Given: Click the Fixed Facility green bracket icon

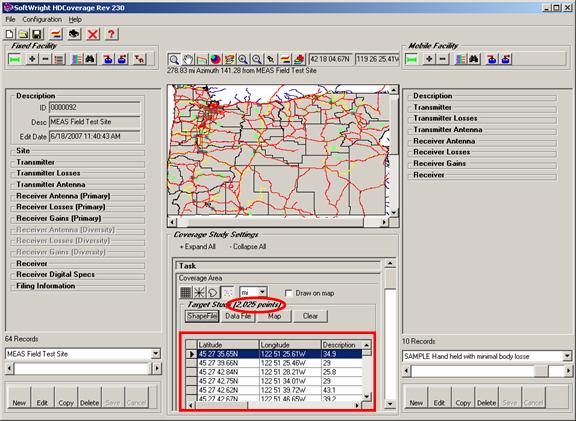Looking at the screenshot, I should point(14,59).
